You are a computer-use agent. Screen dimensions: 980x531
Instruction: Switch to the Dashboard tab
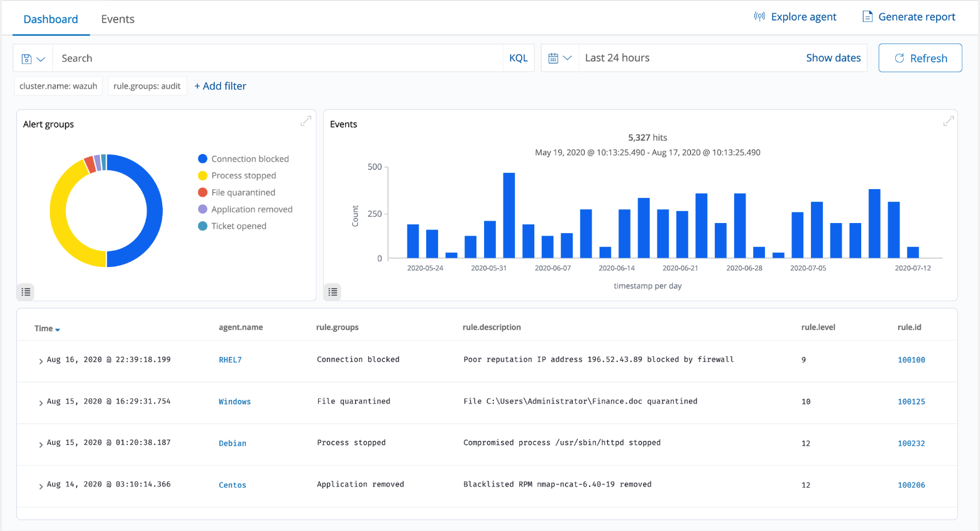point(51,19)
